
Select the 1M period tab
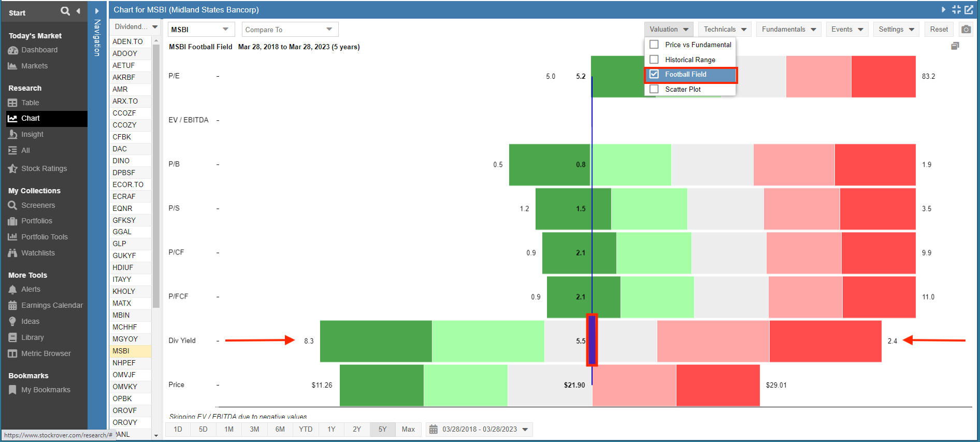click(x=229, y=430)
